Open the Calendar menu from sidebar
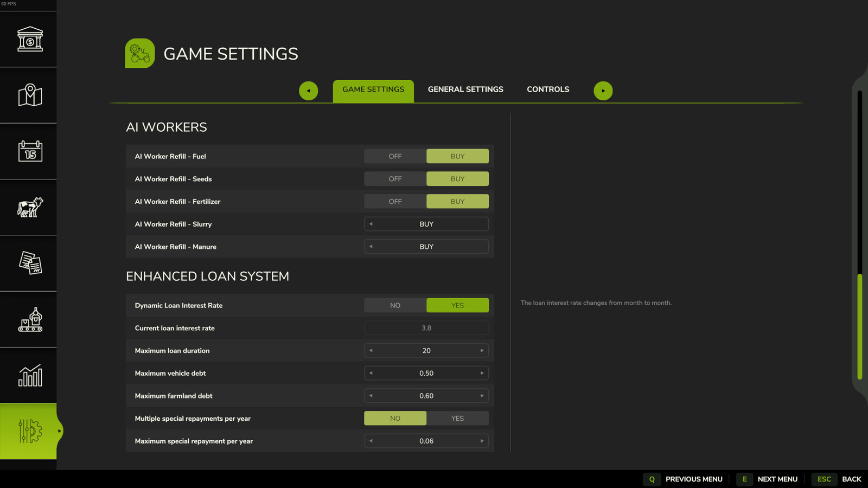Image resolution: width=868 pixels, height=488 pixels. (29, 152)
